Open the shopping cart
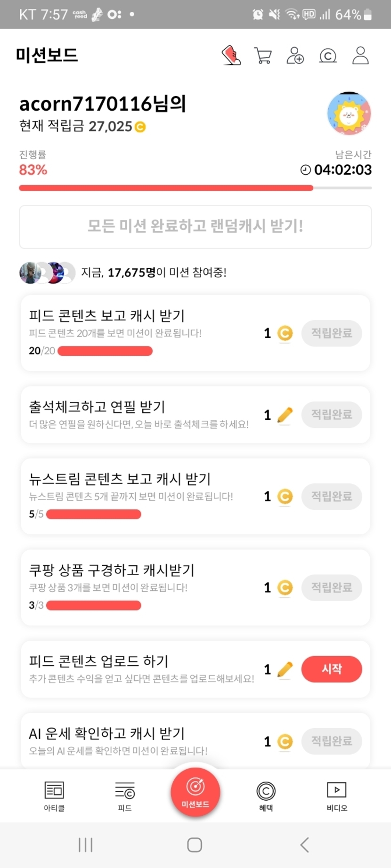Image resolution: width=391 pixels, height=868 pixels. pos(263,56)
